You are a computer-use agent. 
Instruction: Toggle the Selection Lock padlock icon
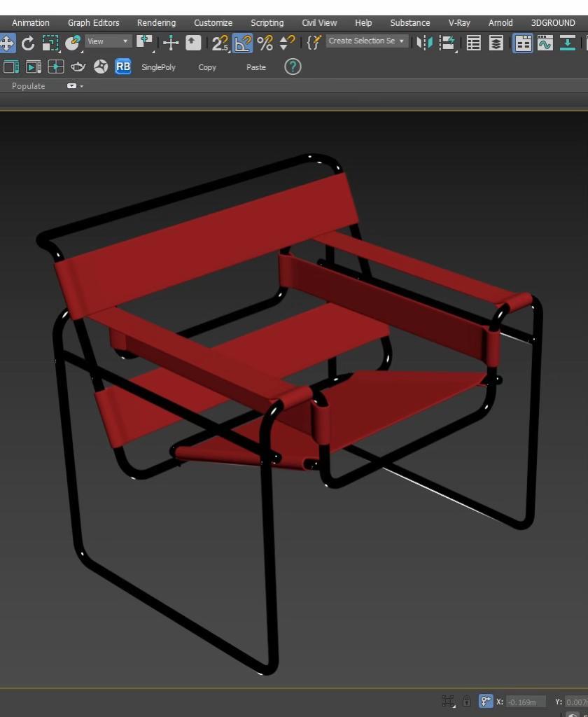467,701
